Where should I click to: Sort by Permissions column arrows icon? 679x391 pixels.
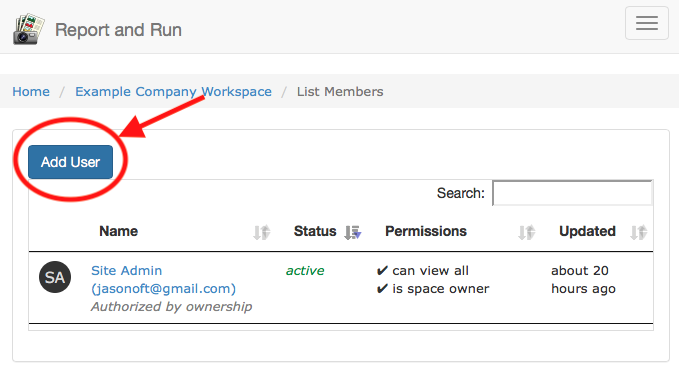click(527, 232)
